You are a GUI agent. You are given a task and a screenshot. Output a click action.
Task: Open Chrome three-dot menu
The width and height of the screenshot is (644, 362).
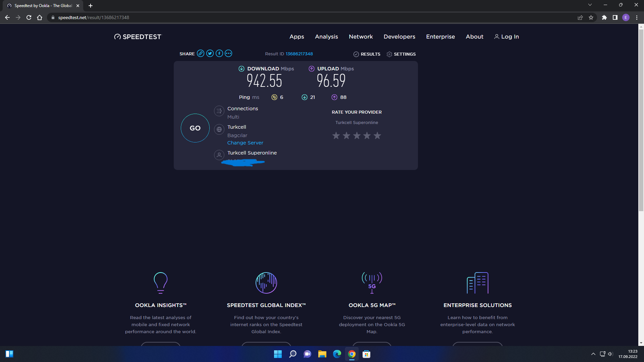637,17
